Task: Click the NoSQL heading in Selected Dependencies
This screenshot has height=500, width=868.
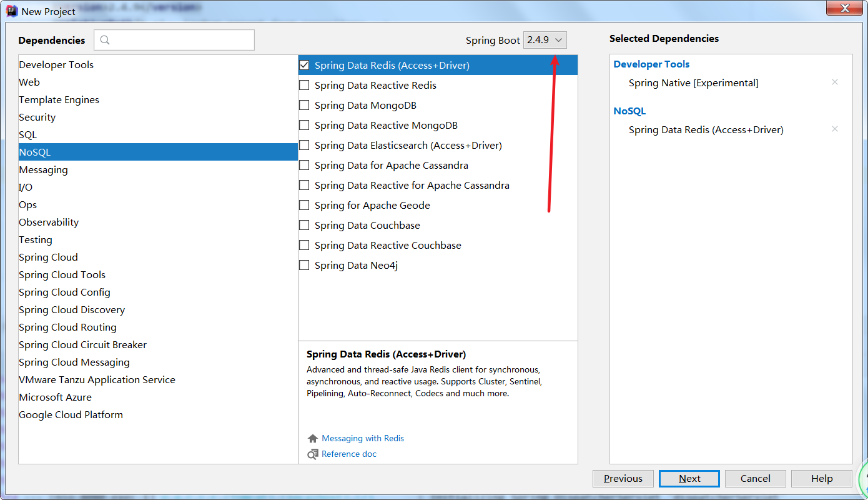Action: [x=629, y=111]
